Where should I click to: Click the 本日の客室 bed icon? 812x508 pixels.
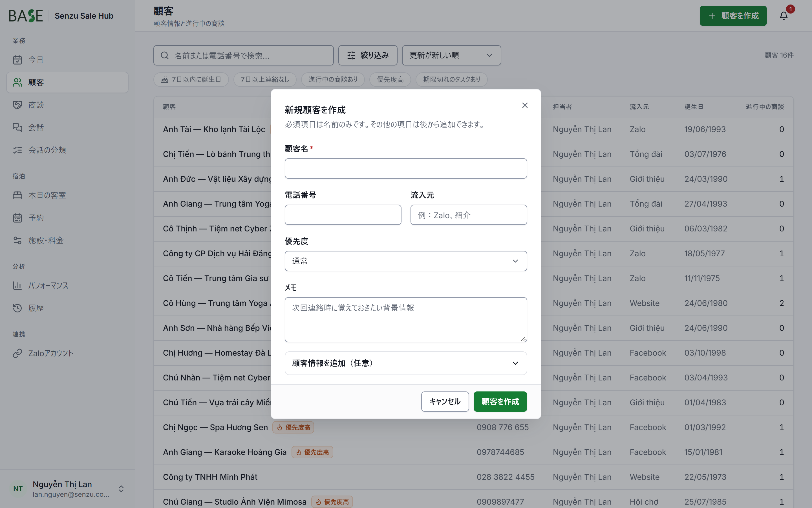17,195
